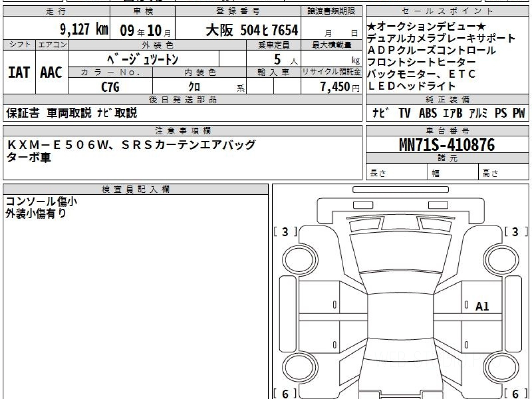The width and height of the screenshot is (532, 399).
Task: Select the left front tire rating [3]
Action: click(x=285, y=231)
